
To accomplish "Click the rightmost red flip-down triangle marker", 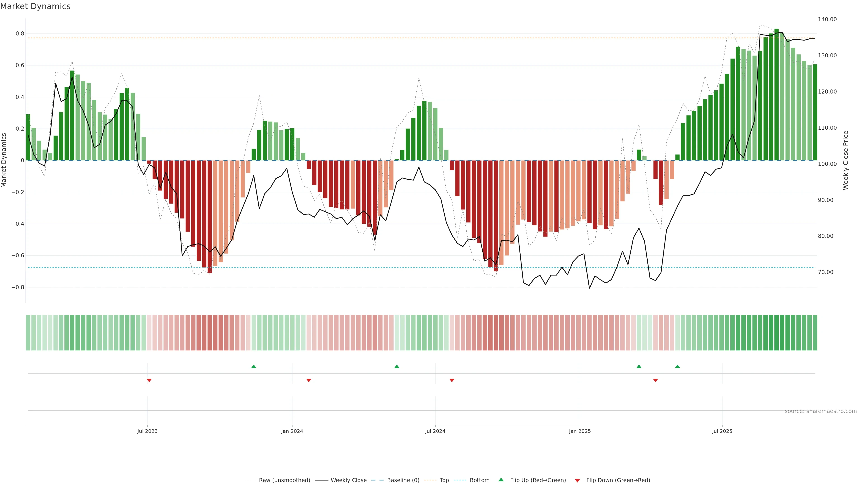I will 655,380.
